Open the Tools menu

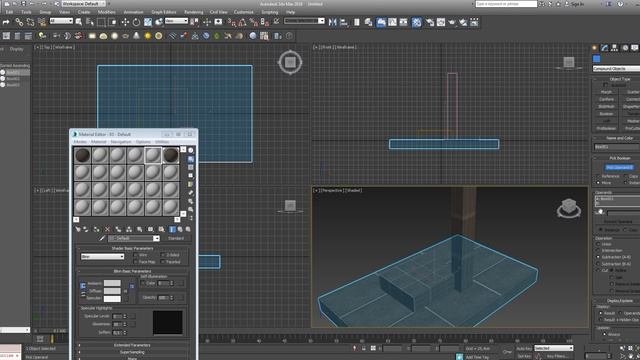pos(26,12)
